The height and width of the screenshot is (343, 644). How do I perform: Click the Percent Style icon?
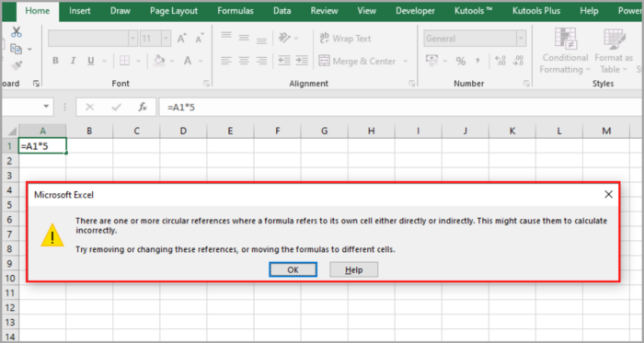coord(461,61)
